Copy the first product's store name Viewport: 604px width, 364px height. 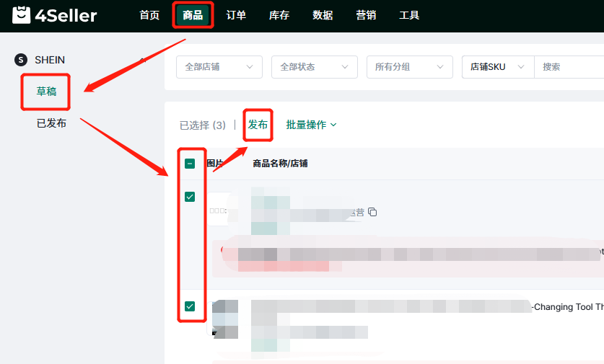372,212
